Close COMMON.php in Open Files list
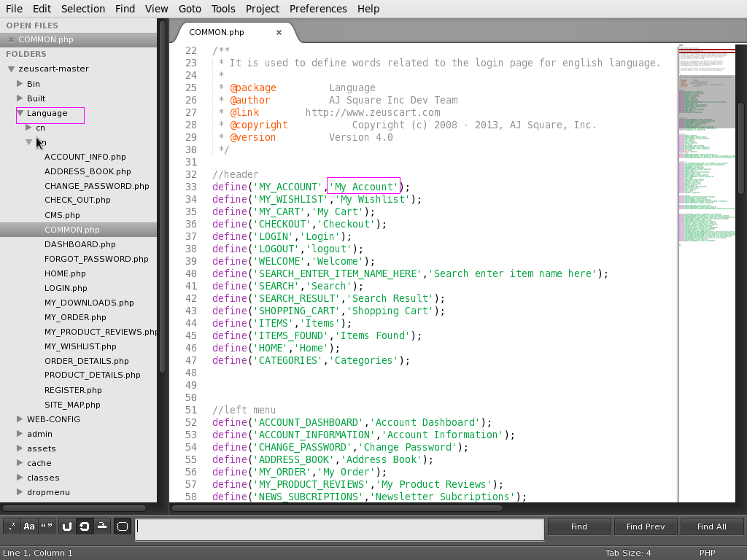 11,39
